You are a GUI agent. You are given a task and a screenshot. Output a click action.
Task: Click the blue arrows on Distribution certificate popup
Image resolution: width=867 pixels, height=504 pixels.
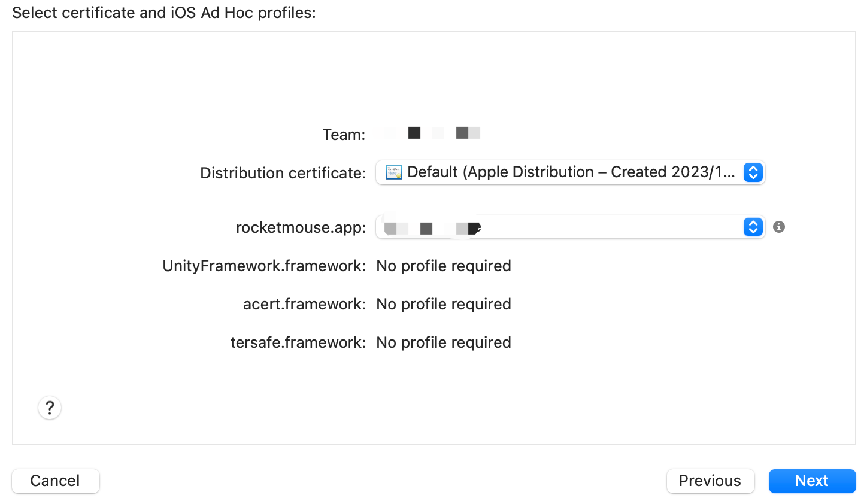pyautogui.click(x=753, y=172)
